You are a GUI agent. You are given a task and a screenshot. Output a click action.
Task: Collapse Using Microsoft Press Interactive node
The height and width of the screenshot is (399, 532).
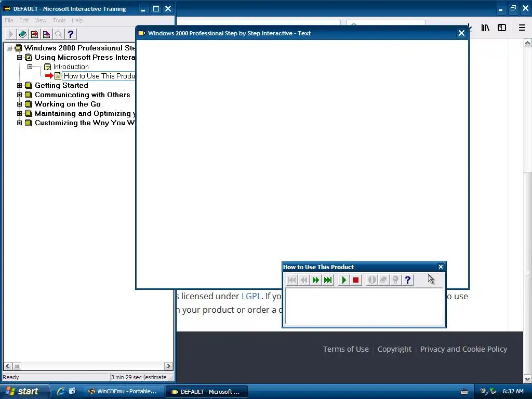click(20, 57)
